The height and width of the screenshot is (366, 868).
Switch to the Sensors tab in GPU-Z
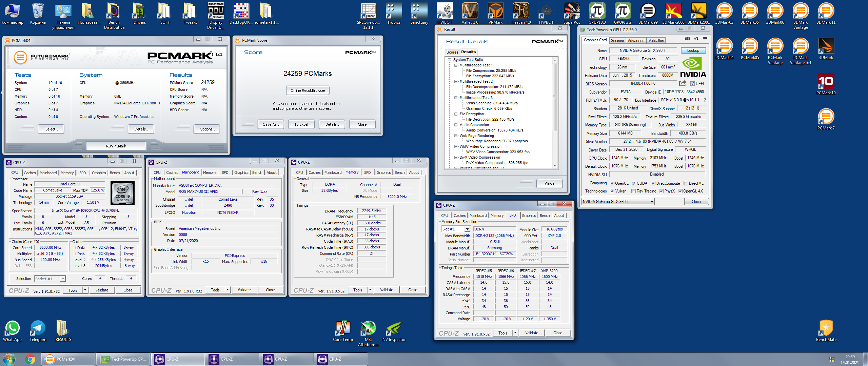[x=617, y=41]
